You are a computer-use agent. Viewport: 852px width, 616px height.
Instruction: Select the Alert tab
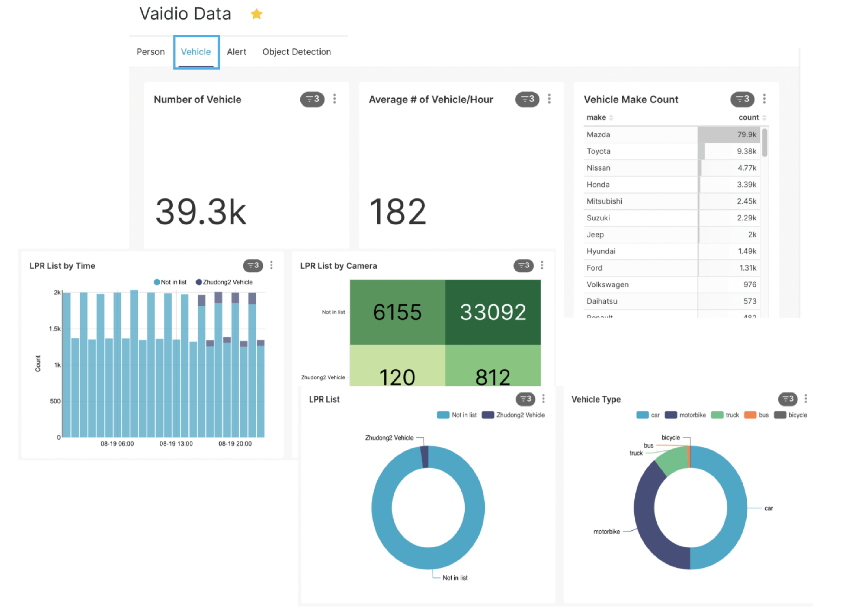pyautogui.click(x=236, y=51)
